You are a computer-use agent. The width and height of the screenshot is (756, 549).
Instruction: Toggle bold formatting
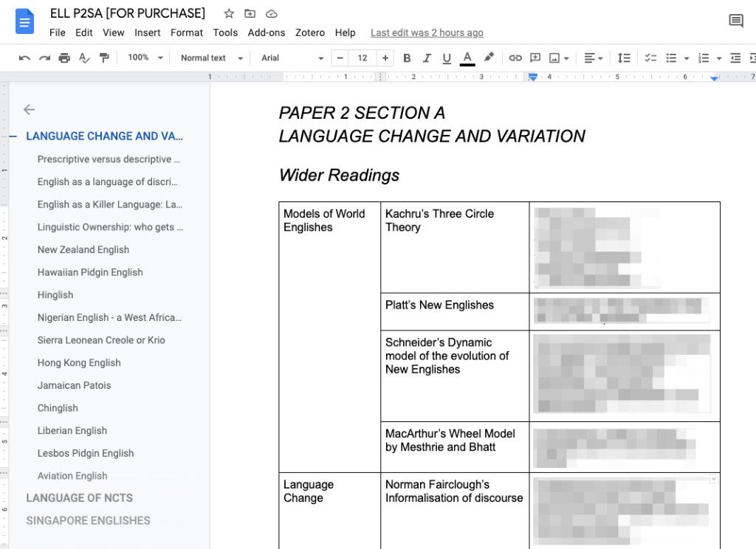click(x=407, y=58)
